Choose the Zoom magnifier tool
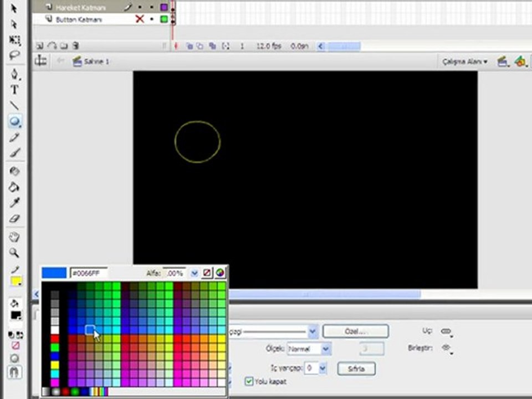 tap(14, 253)
